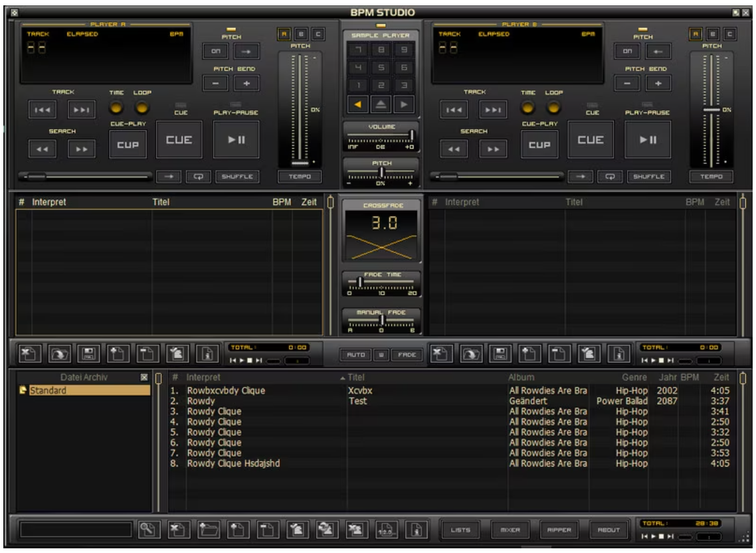This screenshot has width=756, height=553.
Task: Toggle Time display knob on Player A
Action: pos(116,107)
